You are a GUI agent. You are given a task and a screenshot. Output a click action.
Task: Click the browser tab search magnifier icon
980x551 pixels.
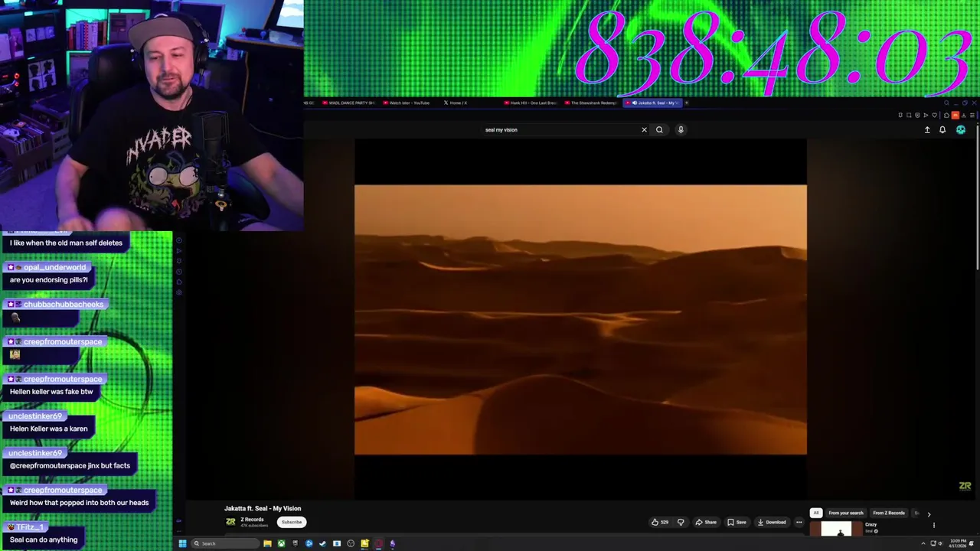(946, 103)
